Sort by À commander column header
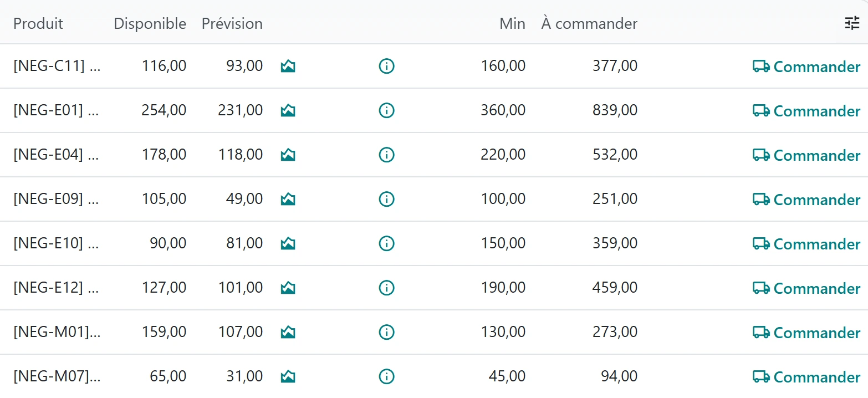 click(589, 24)
